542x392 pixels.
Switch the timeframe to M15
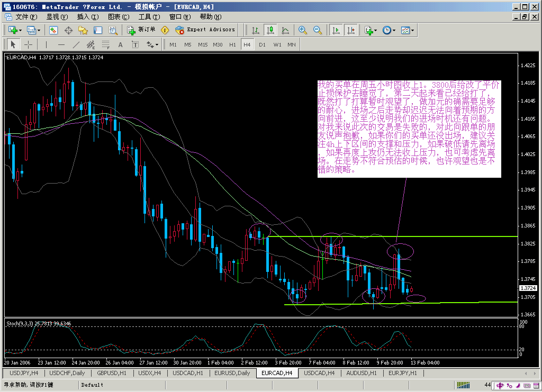(x=202, y=44)
